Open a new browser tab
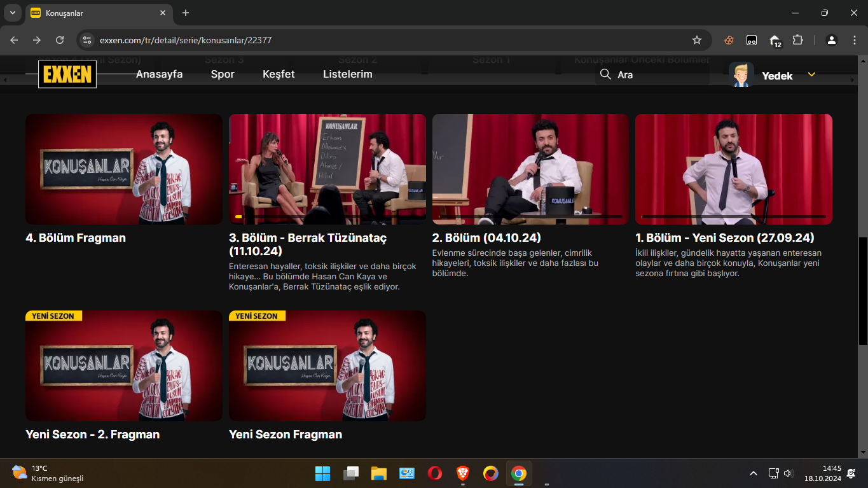868x488 pixels. pos(186,13)
